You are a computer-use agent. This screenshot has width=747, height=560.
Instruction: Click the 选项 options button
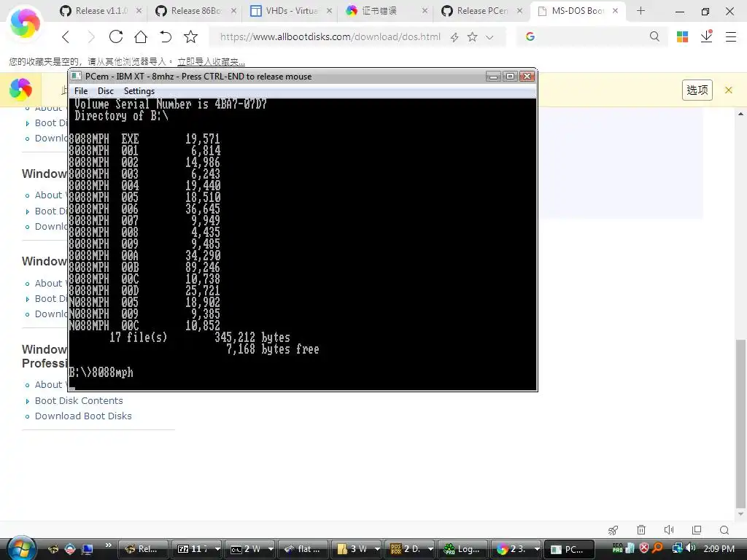(697, 90)
